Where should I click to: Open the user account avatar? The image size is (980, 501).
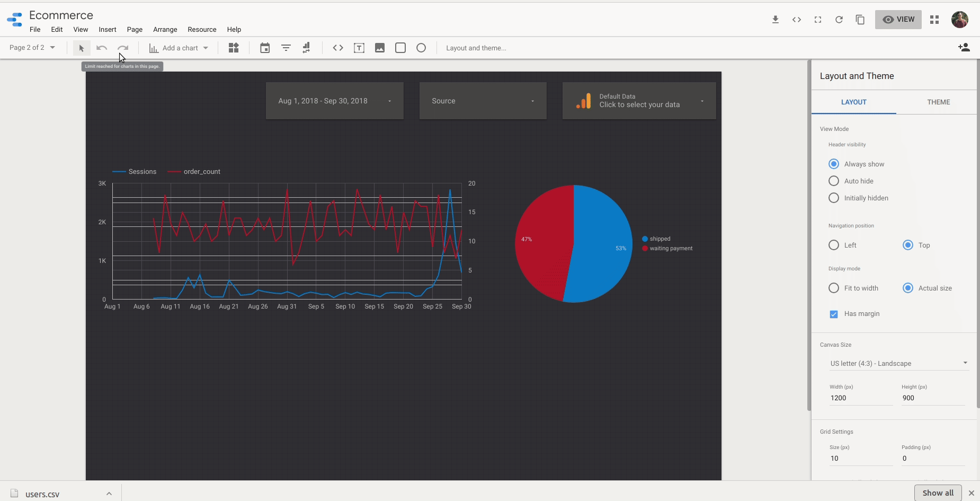(960, 20)
